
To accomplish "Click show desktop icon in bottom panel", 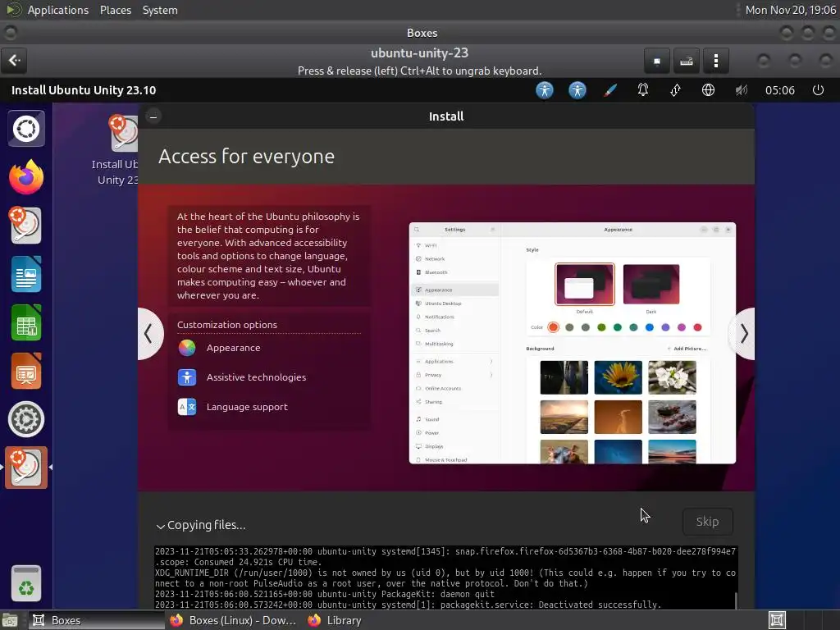I will click(10, 620).
